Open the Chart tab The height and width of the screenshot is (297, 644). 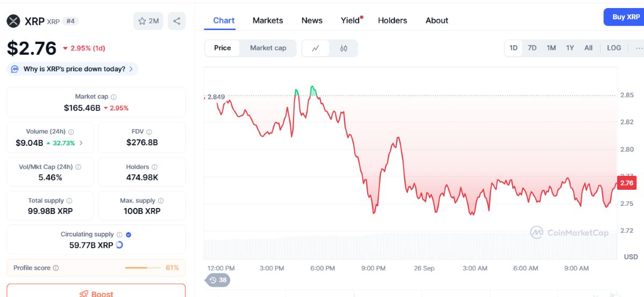(224, 20)
